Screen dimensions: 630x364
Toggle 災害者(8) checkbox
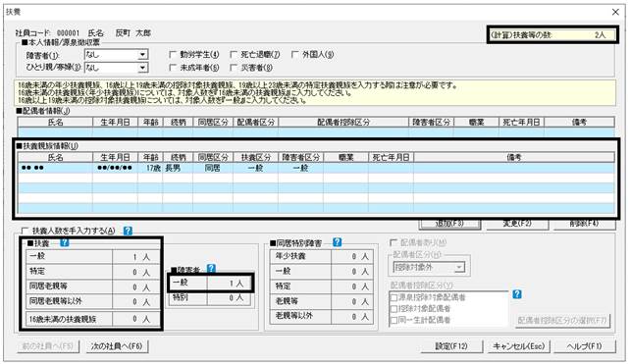click(234, 68)
